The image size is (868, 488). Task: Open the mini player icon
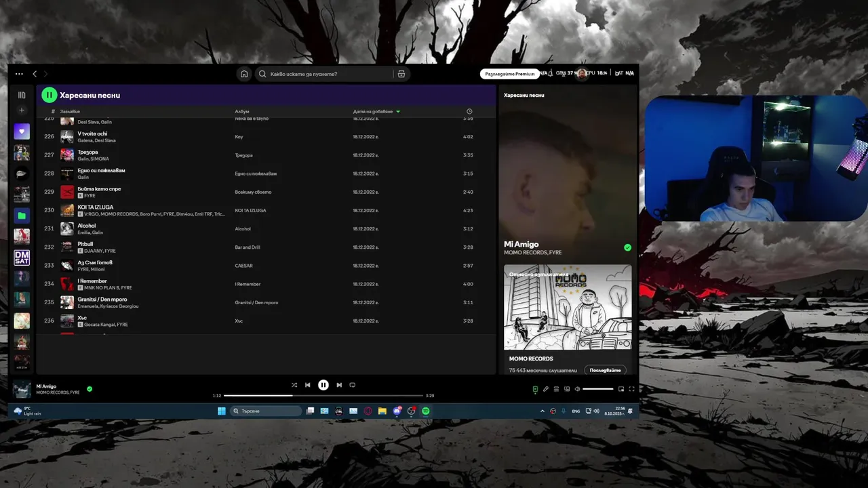621,389
